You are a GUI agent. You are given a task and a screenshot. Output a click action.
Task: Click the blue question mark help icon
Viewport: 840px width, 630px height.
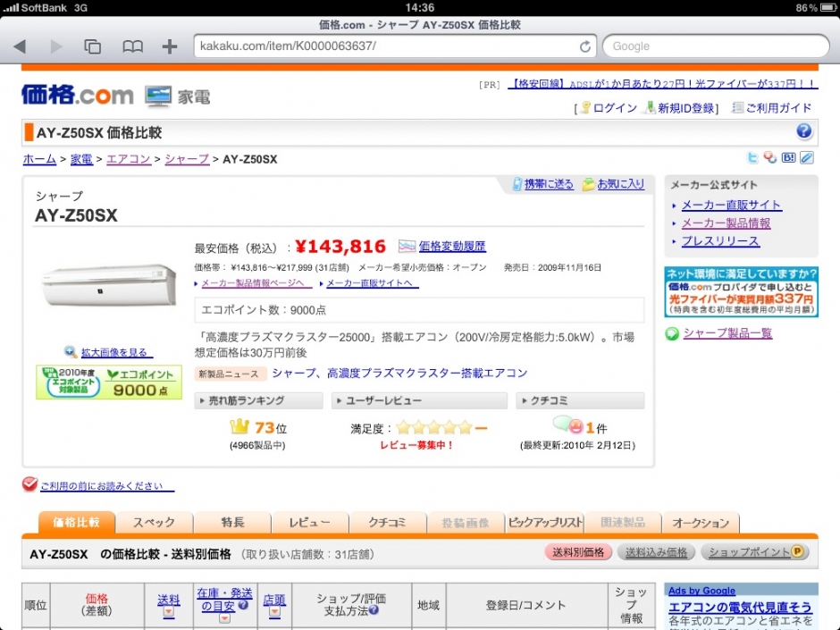pyautogui.click(x=803, y=132)
